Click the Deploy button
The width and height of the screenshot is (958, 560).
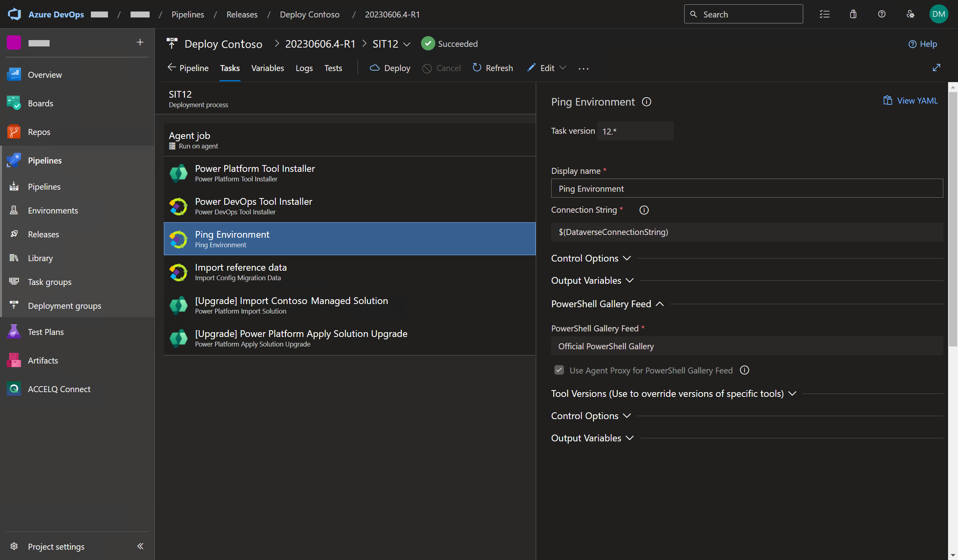click(x=391, y=68)
